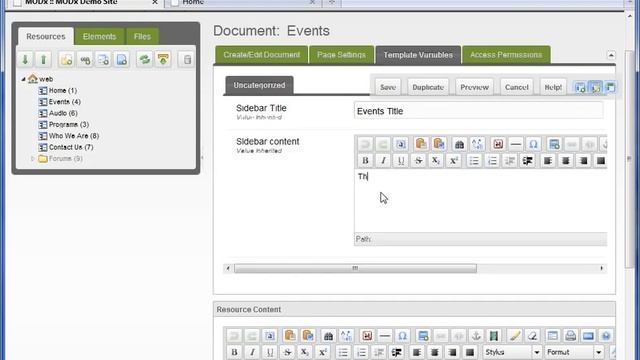The image size is (640, 360).
Task: Click paste from Word in Sidebar content editor
Action: tap(439, 144)
